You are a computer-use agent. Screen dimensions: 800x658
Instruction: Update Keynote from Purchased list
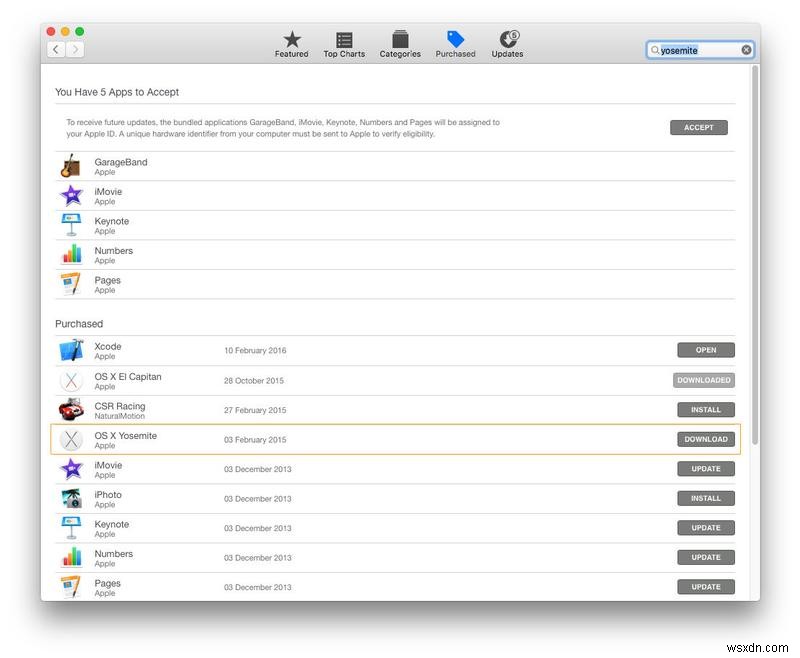(x=706, y=527)
